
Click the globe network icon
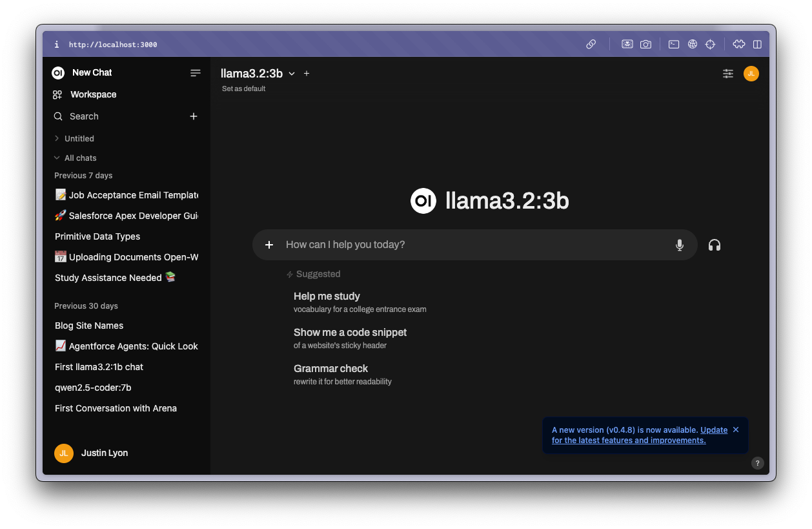click(x=693, y=44)
